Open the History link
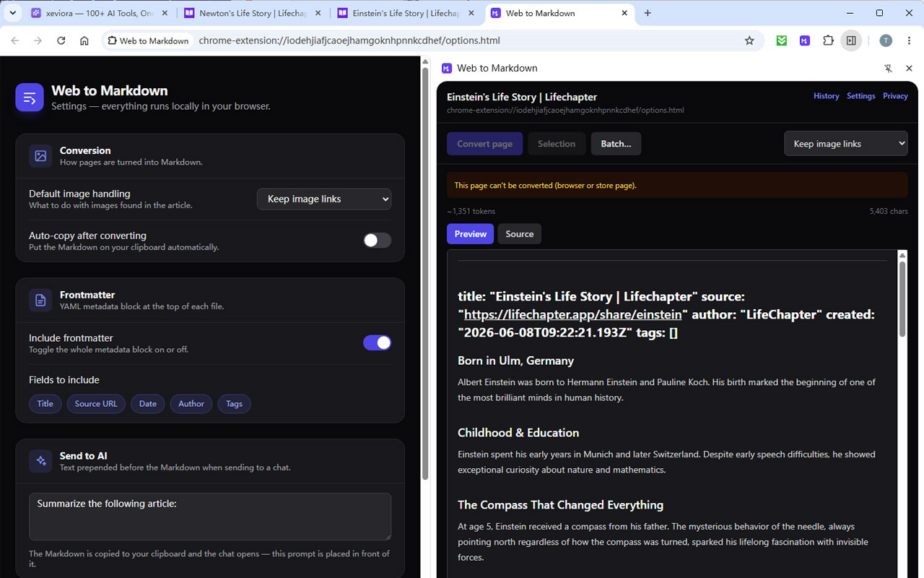Viewport: 924px width, 578px height. pyautogui.click(x=827, y=96)
